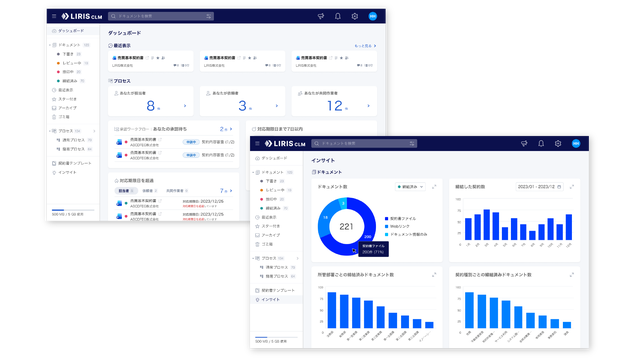Click the right chevron beside プロセス, Dashboard window
The image size is (640, 360).
coord(94,131)
